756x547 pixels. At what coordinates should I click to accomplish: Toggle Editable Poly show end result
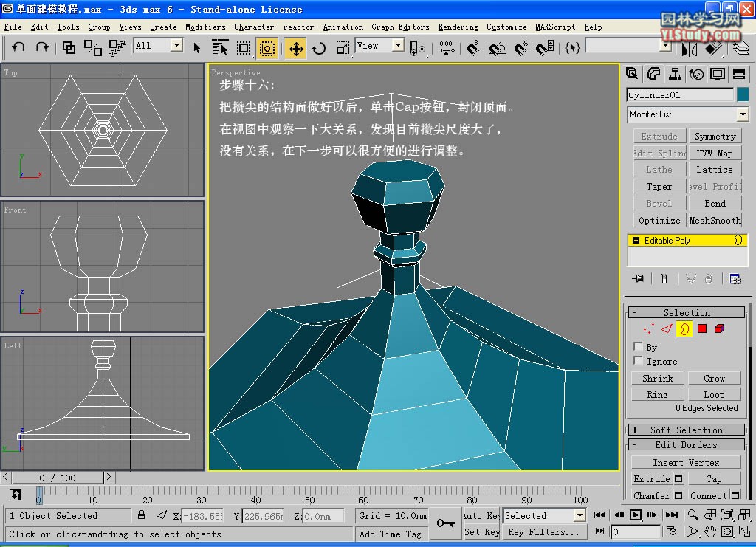[664, 278]
